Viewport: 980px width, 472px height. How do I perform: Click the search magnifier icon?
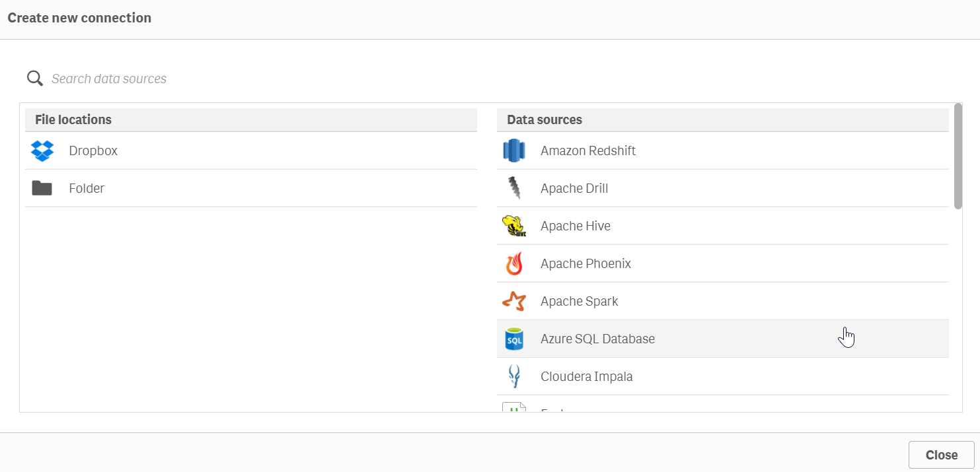click(35, 79)
